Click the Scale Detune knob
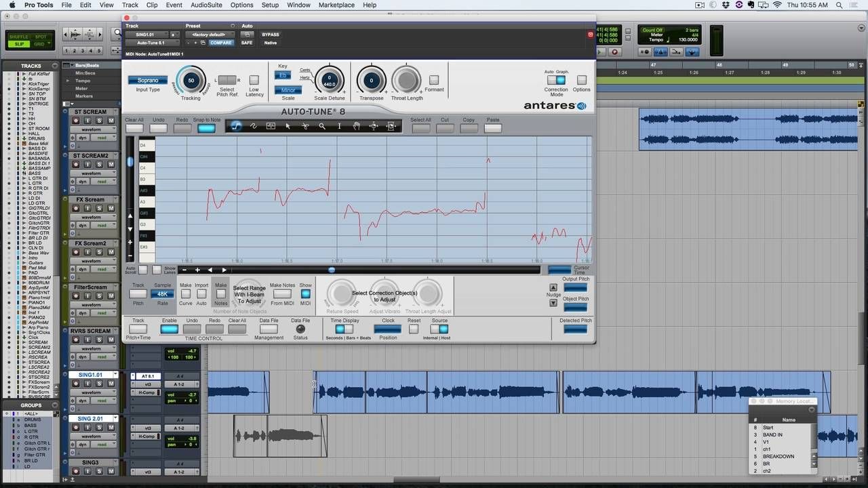868x488 pixels. (329, 80)
